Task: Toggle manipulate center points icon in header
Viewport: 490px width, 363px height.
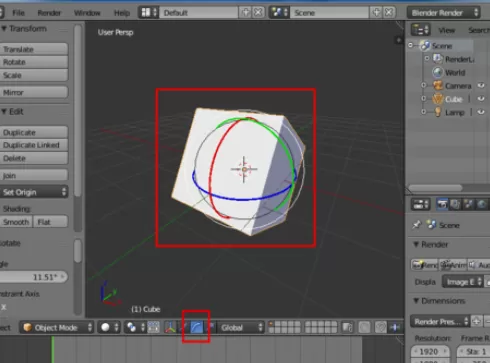Action: [x=153, y=327]
